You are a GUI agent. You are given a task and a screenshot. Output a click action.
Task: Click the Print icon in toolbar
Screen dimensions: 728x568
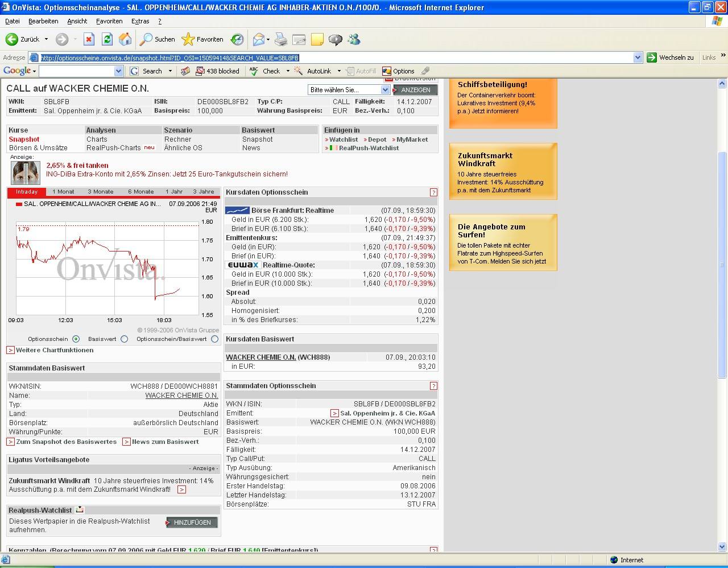(281, 39)
